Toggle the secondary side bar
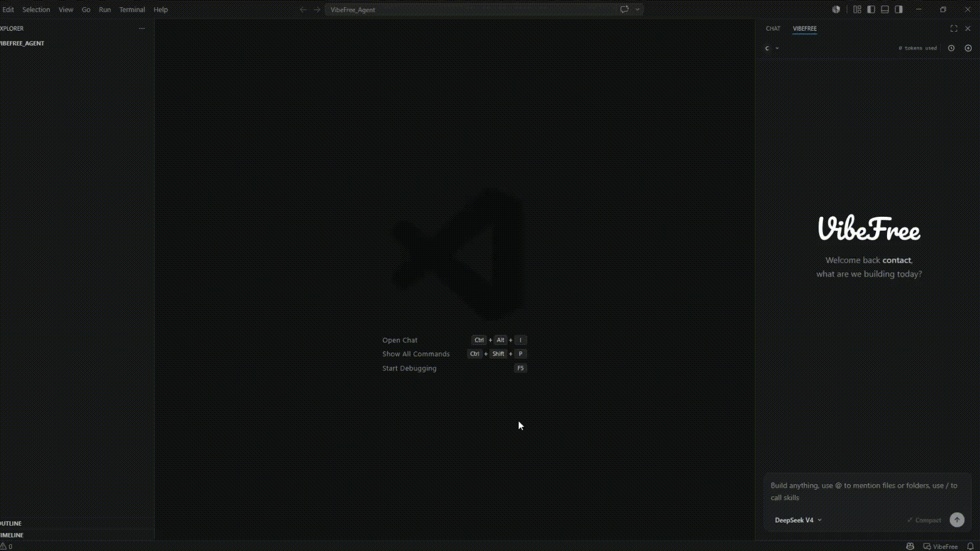 point(899,10)
